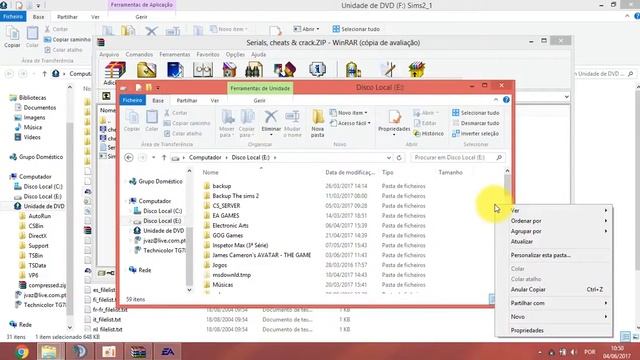Image resolution: width=640 pixels, height=360 pixels.
Task: Click the WinRAR Test icon
Action: [175, 70]
